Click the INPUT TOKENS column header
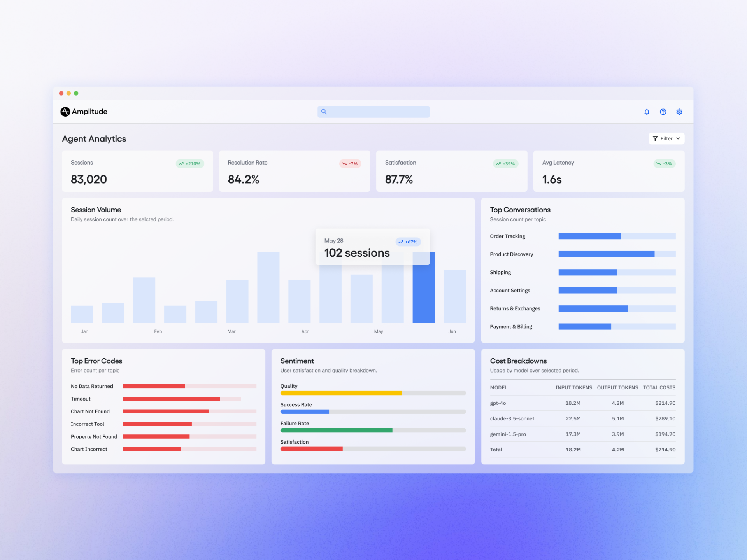This screenshot has height=560, width=747. pyautogui.click(x=573, y=388)
